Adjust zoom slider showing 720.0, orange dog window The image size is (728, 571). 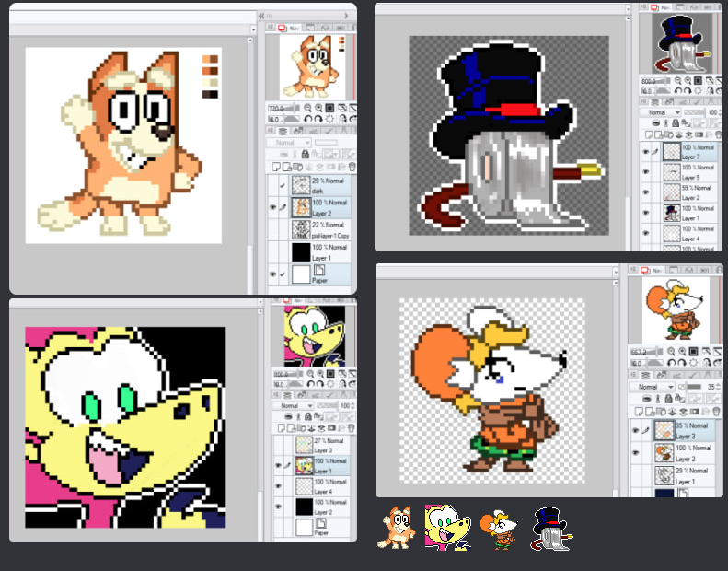pos(284,108)
